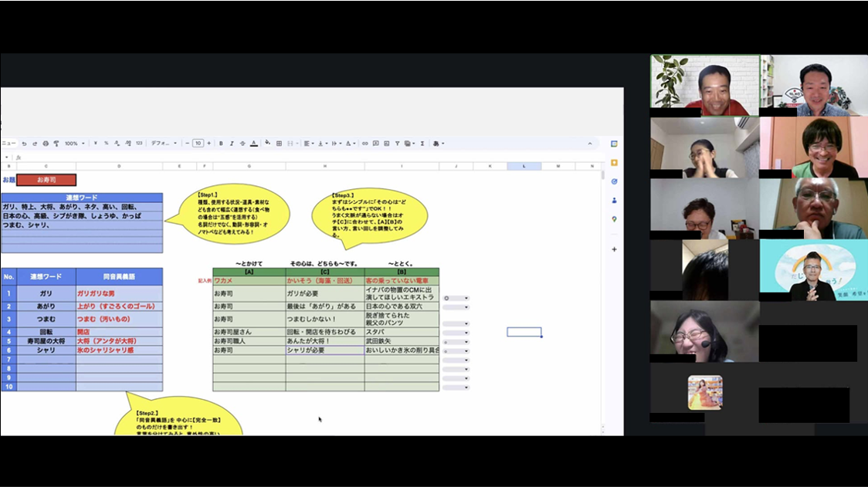Open the font family dropdown

point(163,144)
